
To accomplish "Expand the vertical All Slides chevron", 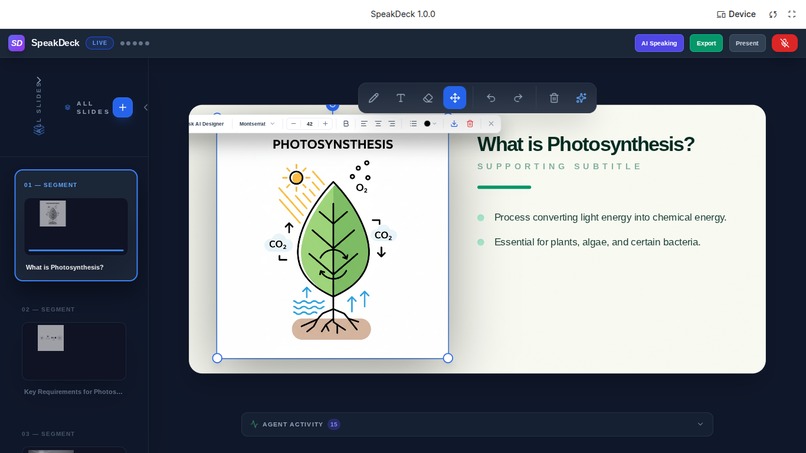I will point(39,80).
